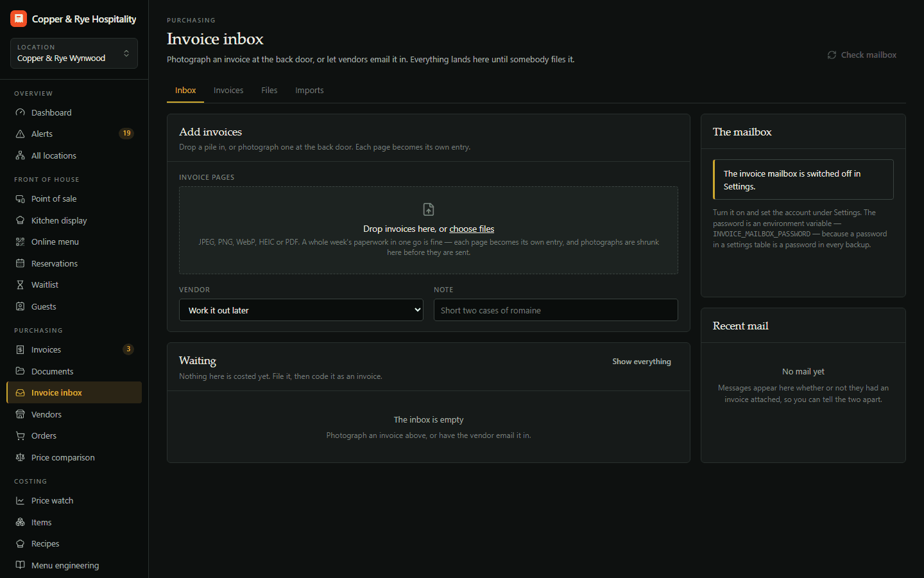Open Price comparison via the scales icon
Screen dimensions: 924x578
click(x=20, y=457)
